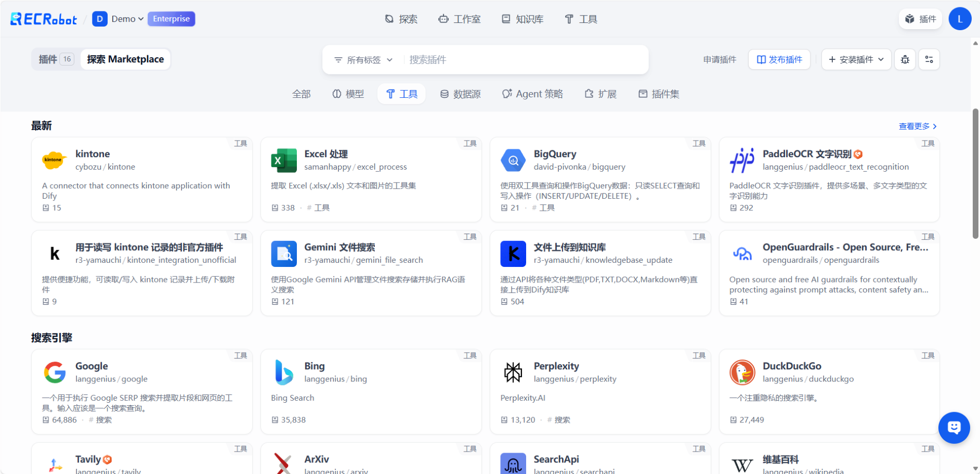Open the plugin debug bug icon
The image size is (980, 474).
coord(905,59)
